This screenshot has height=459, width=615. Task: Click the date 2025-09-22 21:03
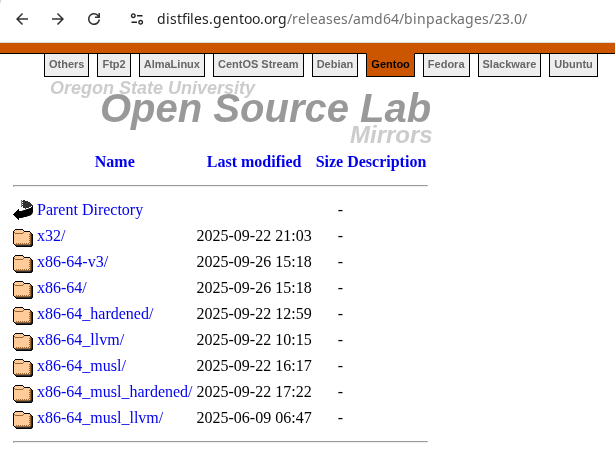click(x=254, y=236)
